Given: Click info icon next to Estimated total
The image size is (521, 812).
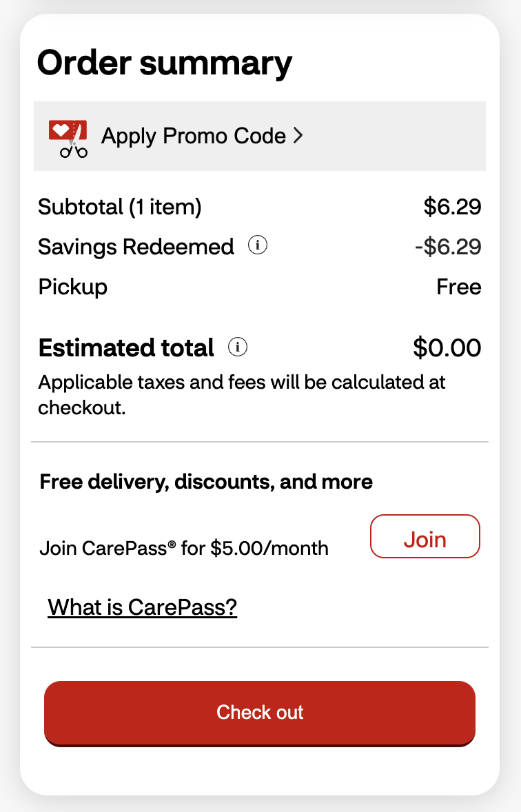Looking at the screenshot, I should pyautogui.click(x=238, y=347).
